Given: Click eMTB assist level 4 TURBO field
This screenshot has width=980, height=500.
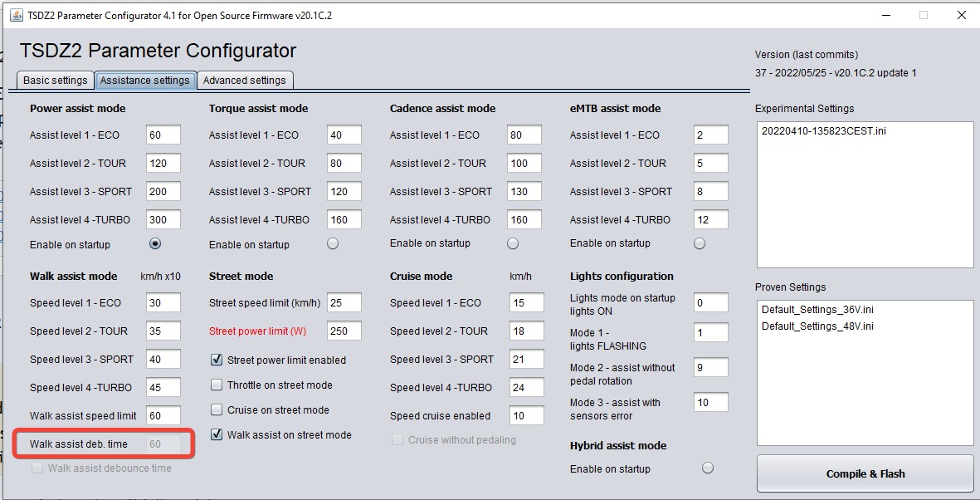Looking at the screenshot, I should (x=710, y=219).
